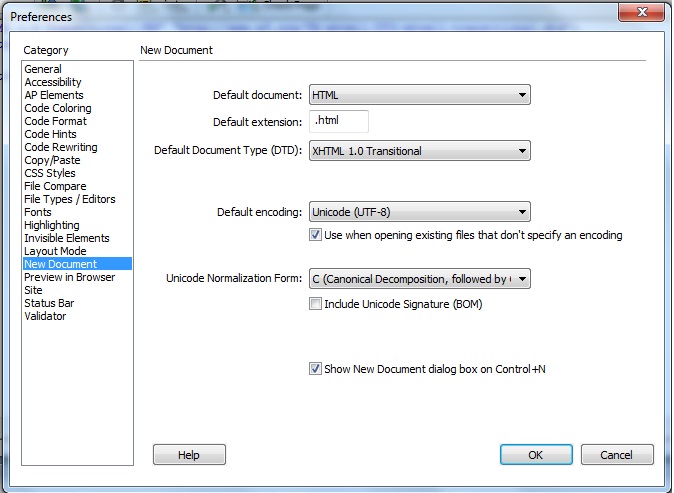Expand the Unicode Normalization Form dropdown
674x493 pixels.
click(420, 279)
